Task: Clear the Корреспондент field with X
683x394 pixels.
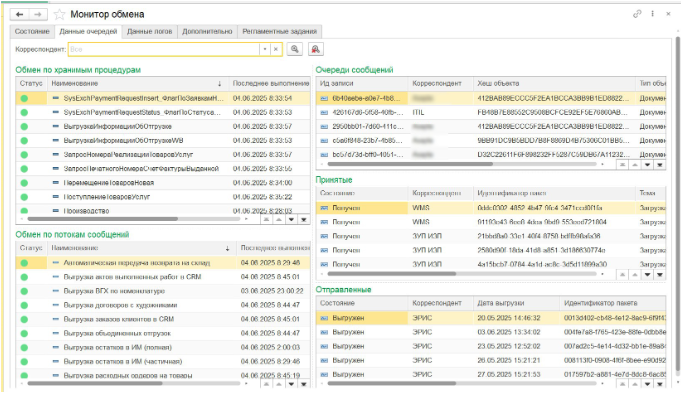Action: (x=276, y=49)
